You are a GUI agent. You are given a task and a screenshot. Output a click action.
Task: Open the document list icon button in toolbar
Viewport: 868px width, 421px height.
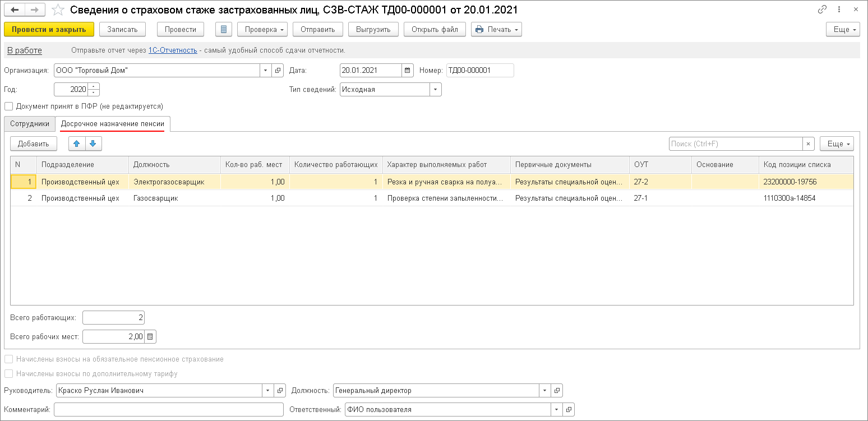click(x=224, y=29)
